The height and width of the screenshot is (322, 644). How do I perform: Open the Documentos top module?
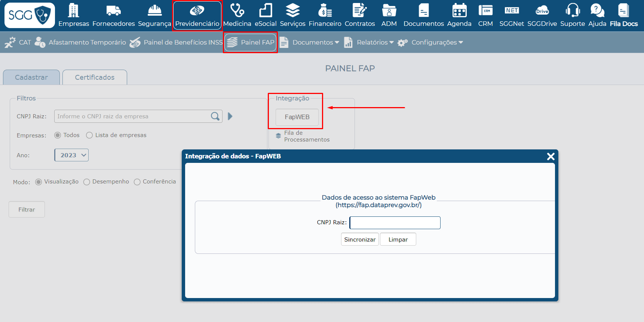[424, 15]
